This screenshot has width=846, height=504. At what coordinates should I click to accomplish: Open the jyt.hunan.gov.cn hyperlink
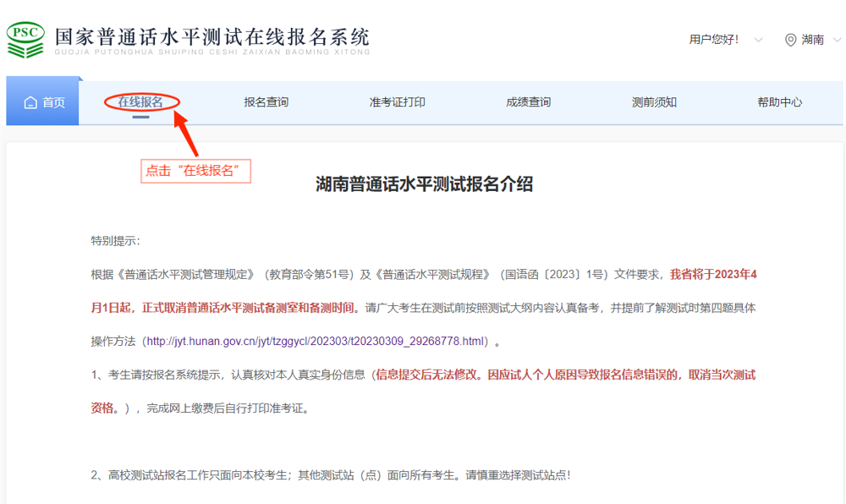316,341
